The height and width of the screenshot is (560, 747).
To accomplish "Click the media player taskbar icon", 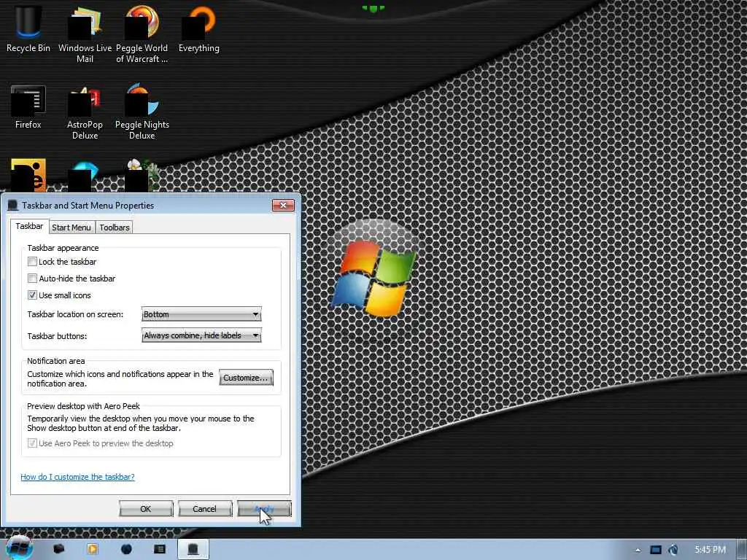I will 93,549.
